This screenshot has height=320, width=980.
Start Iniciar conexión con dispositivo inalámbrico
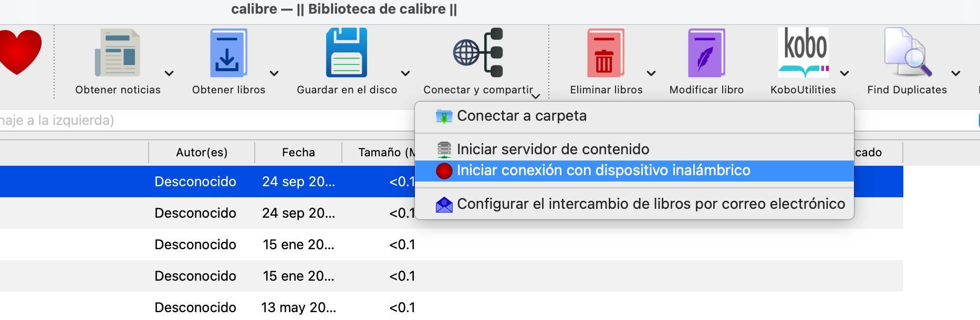(603, 170)
